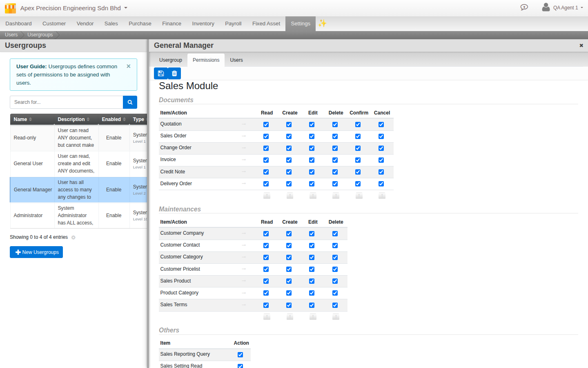The image size is (588, 368).
Task: Select the General User usergroup row
Action: pyautogui.click(x=78, y=164)
